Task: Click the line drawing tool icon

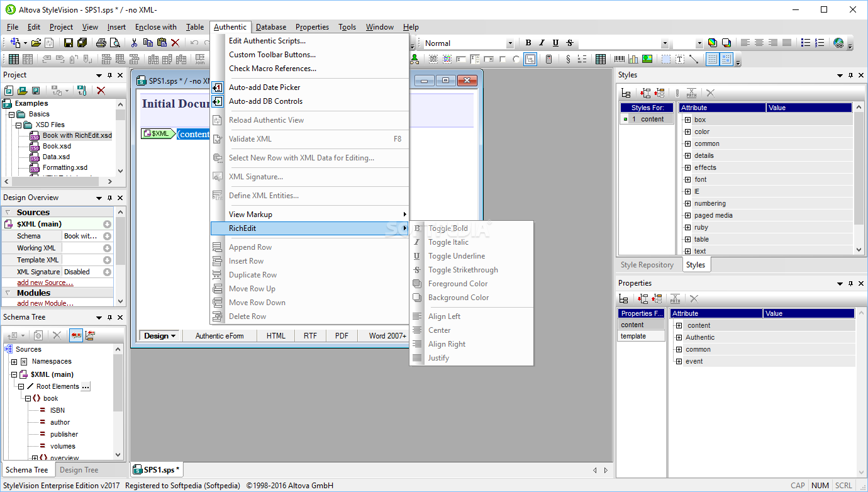Action: (x=694, y=59)
